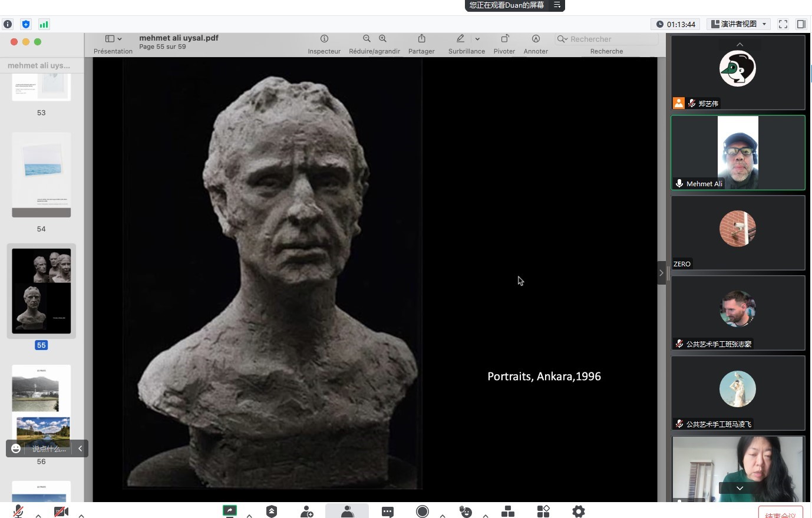Open the invite member icon
This screenshot has height=518, width=812.
tap(306, 511)
